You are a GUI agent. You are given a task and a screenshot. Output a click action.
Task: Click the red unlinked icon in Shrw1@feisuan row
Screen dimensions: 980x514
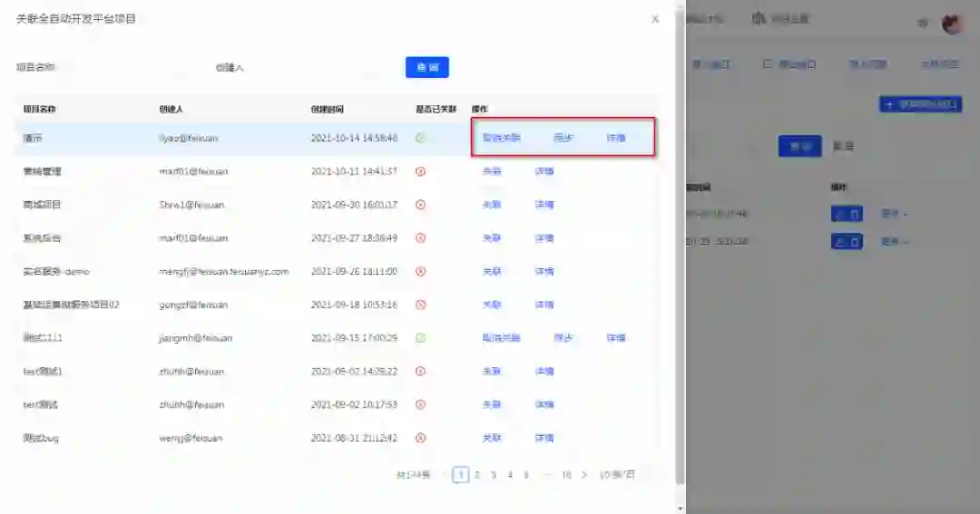pos(421,205)
